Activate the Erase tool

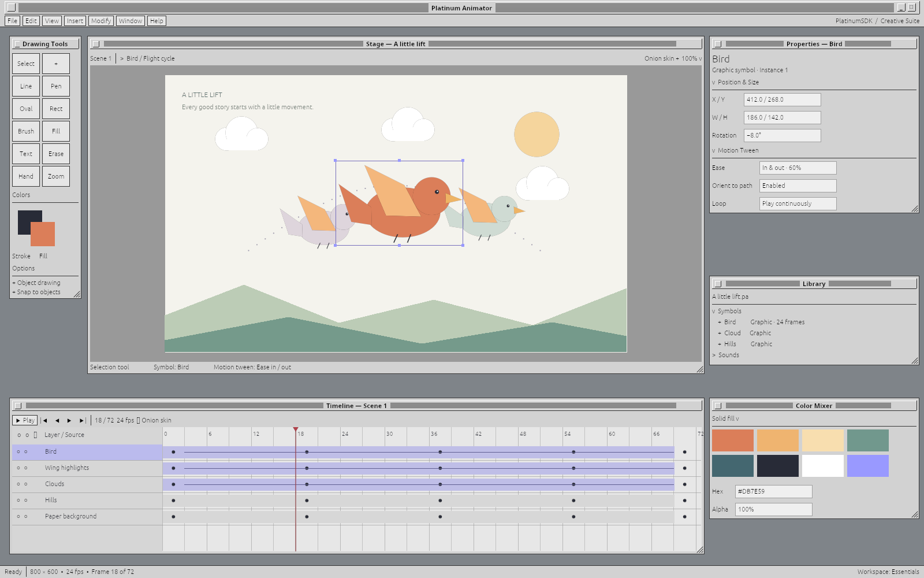(56, 154)
